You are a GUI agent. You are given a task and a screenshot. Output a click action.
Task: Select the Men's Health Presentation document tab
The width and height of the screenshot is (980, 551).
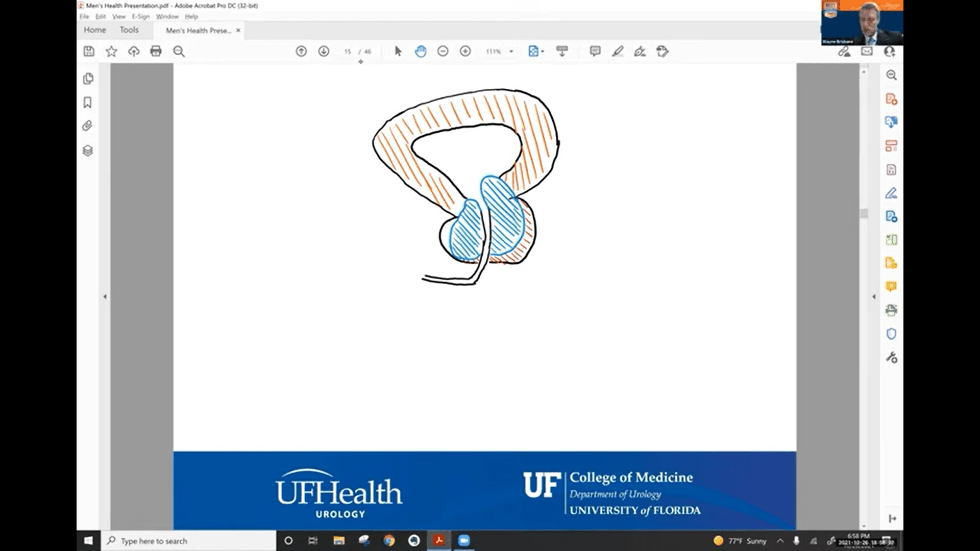199,31
